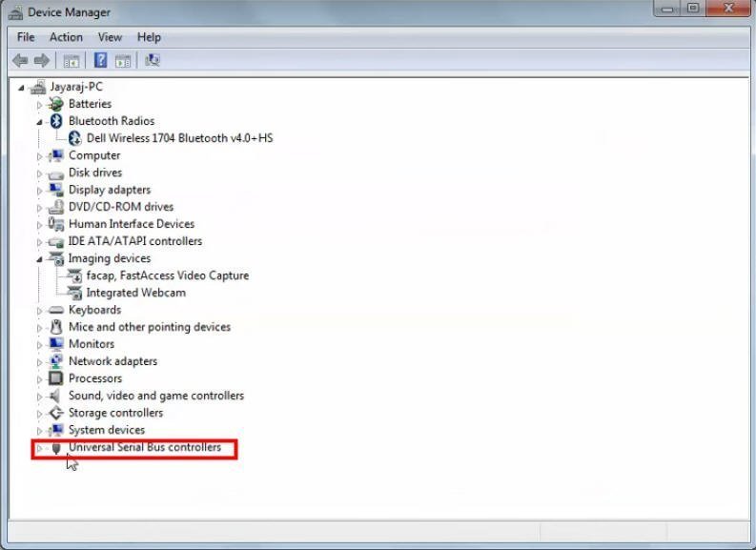
Task: Click the Monitors category icon
Action: click(56, 344)
